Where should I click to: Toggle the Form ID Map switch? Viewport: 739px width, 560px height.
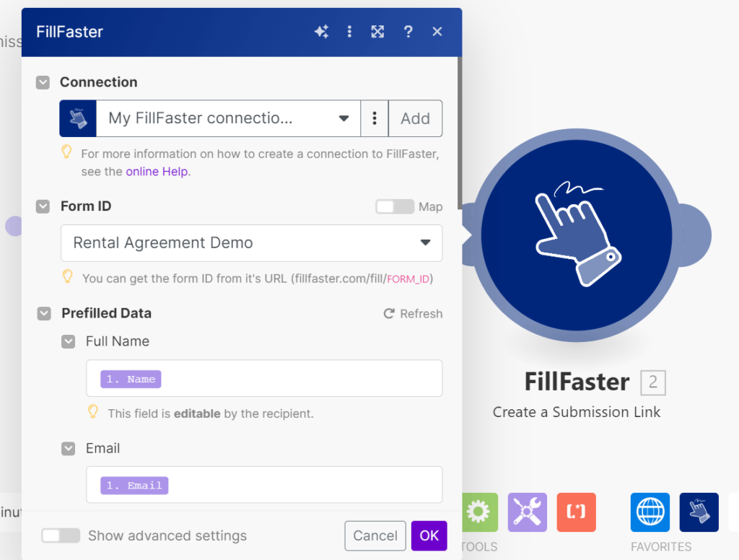[395, 206]
